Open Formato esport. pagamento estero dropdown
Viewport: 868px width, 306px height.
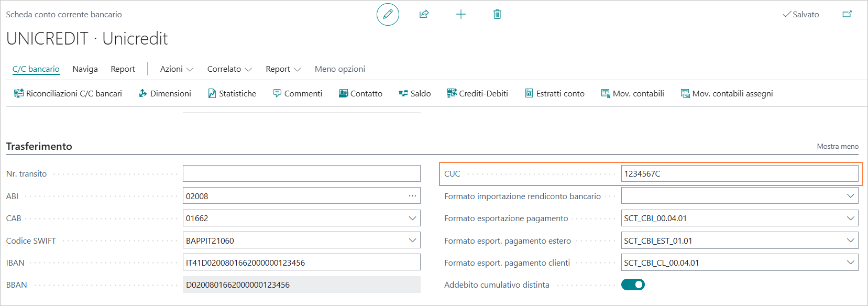[x=851, y=241]
